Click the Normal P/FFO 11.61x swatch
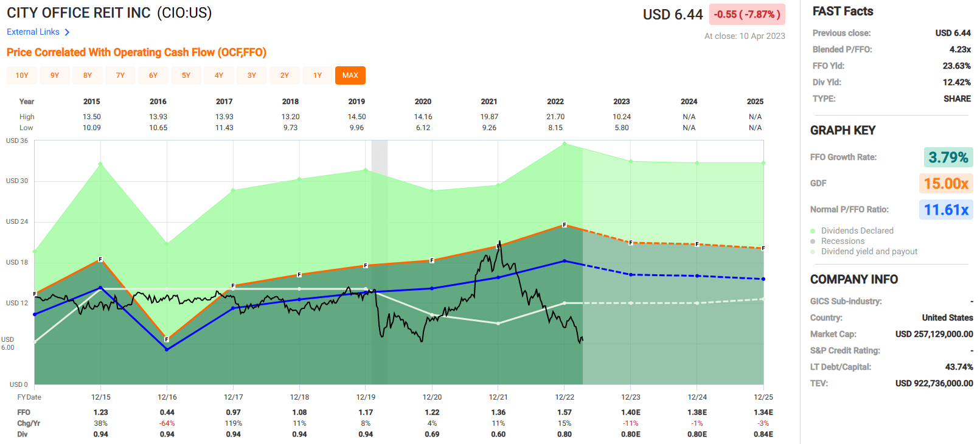Viewport: 980px width, 444px height. pyautogui.click(x=946, y=210)
